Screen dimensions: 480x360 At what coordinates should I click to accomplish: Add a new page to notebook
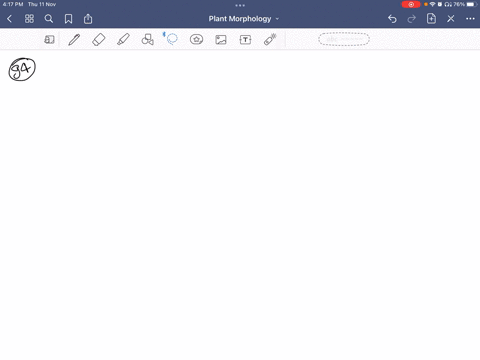click(431, 19)
